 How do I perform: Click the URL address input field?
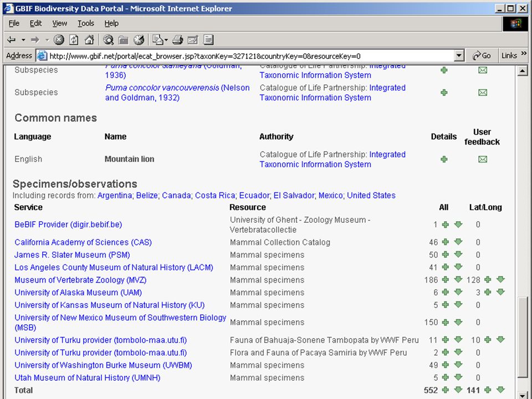click(250, 56)
